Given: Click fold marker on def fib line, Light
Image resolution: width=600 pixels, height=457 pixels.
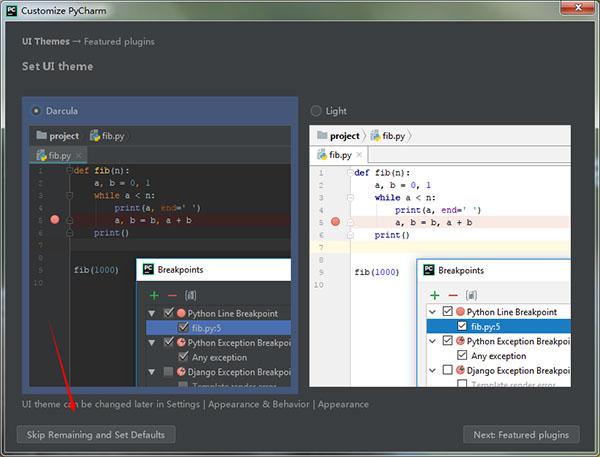Looking at the screenshot, I should (x=350, y=173).
